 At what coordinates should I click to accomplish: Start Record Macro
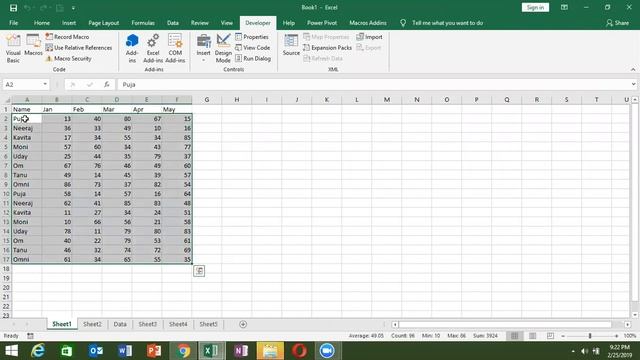[67, 37]
